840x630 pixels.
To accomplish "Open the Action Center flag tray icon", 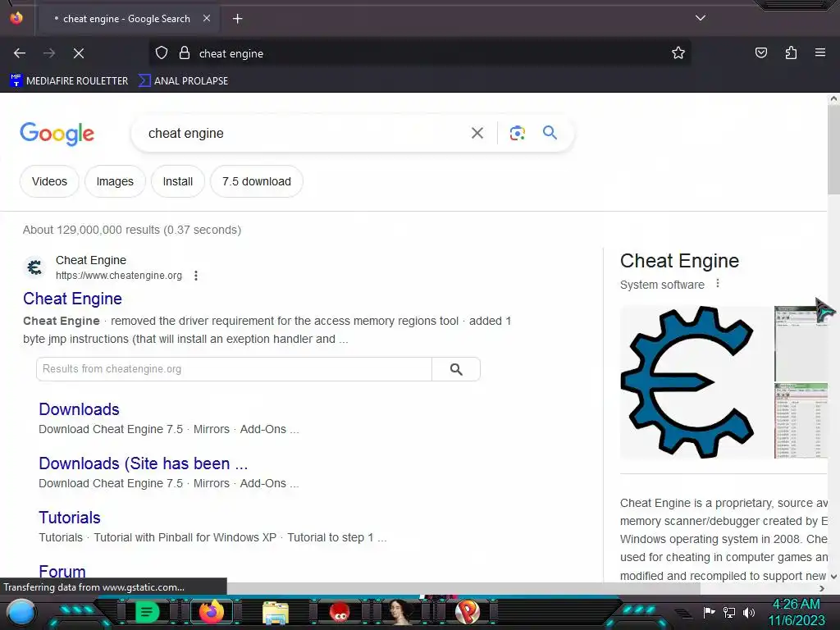I will click(x=709, y=612).
